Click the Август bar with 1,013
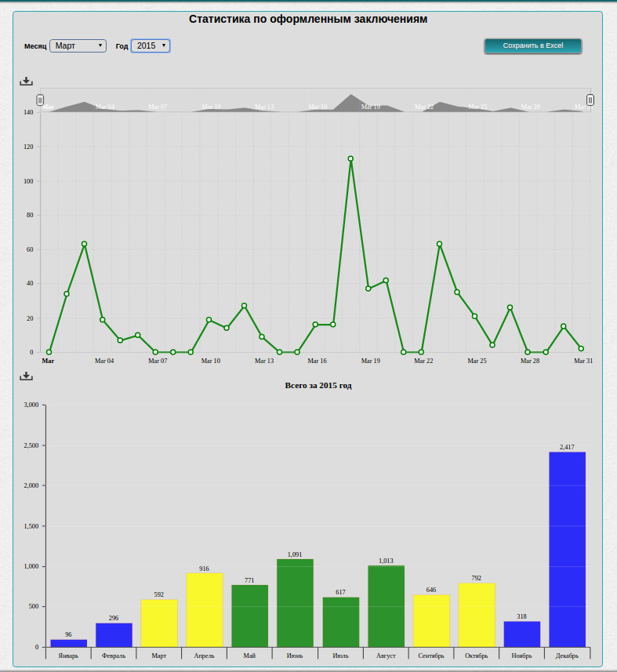The height and width of the screenshot is (672, 617). coord(386,605)
